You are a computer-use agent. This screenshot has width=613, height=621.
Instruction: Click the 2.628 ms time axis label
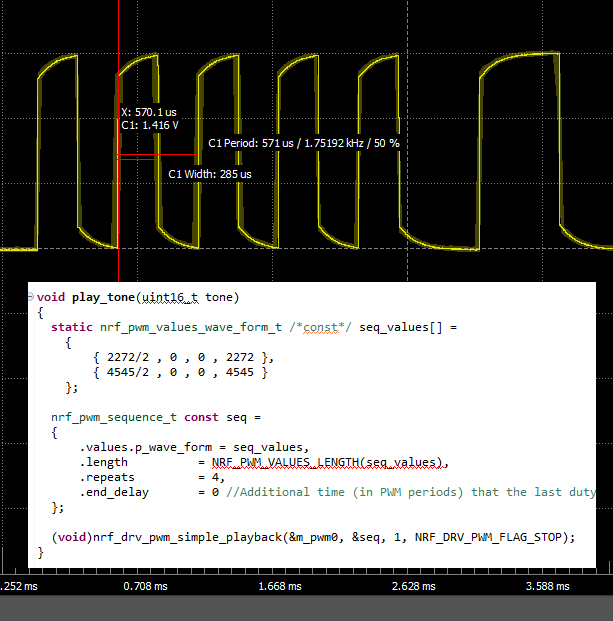point(414,586)
